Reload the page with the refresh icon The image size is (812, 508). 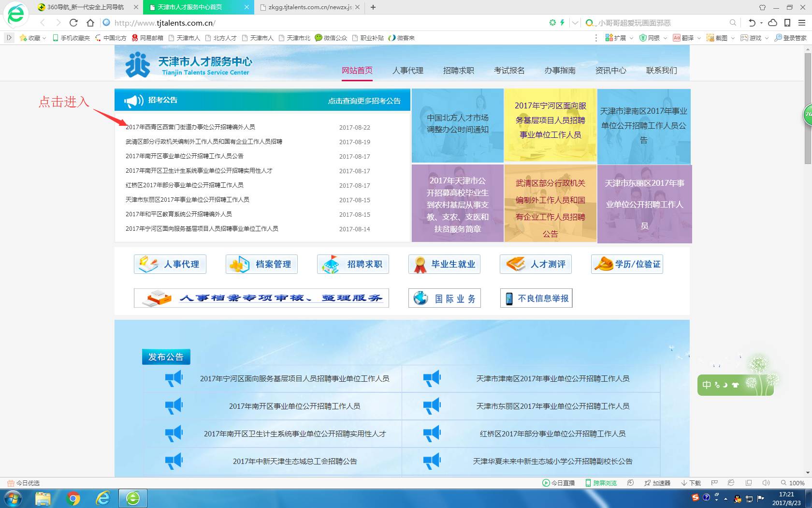click(x=73, y=23)
